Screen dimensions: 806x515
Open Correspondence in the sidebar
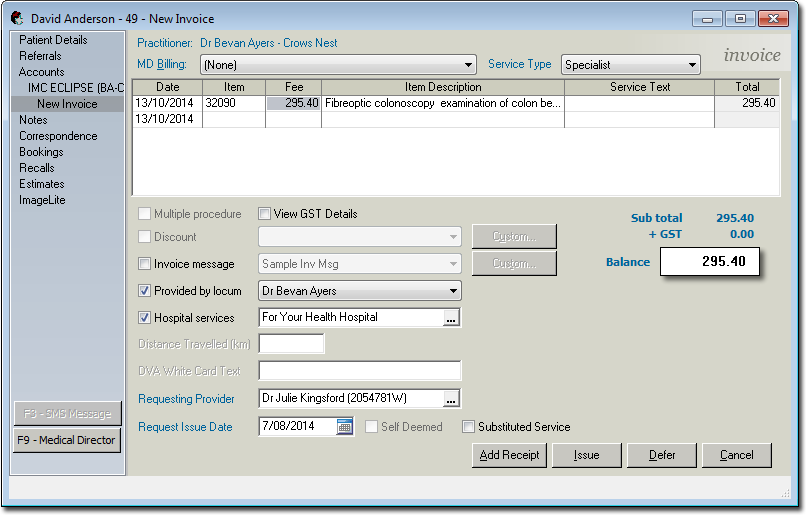pyautogui.click(x=58, y=136)
